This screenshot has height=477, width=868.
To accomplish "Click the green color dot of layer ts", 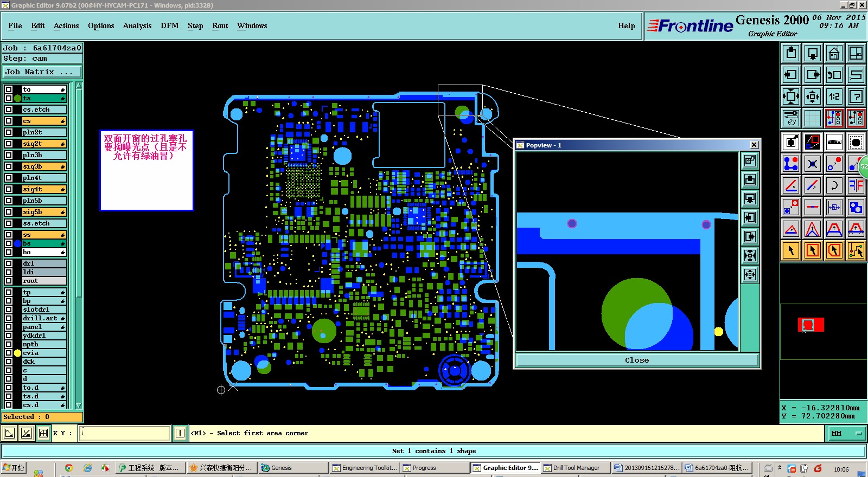I will tap(18, 98).
